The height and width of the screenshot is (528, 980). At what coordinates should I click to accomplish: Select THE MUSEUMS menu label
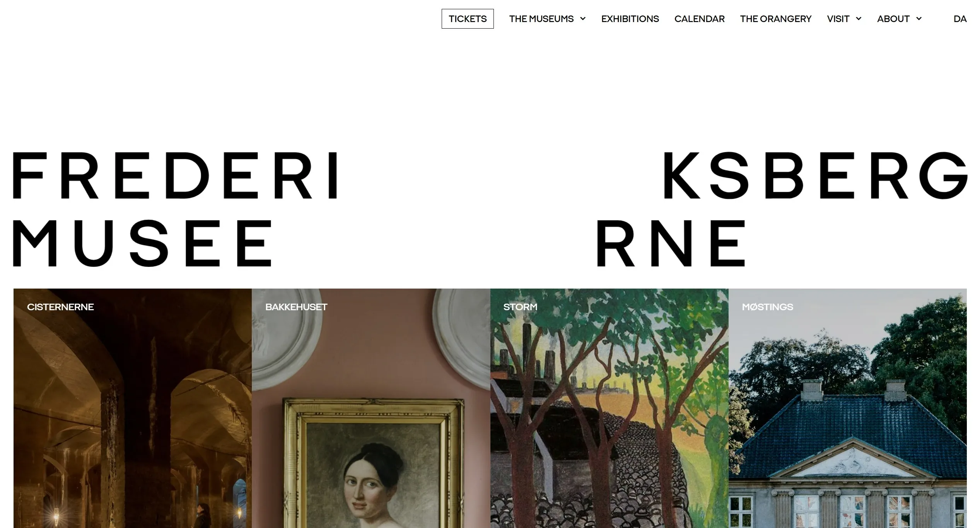click(x=541, y=19)
